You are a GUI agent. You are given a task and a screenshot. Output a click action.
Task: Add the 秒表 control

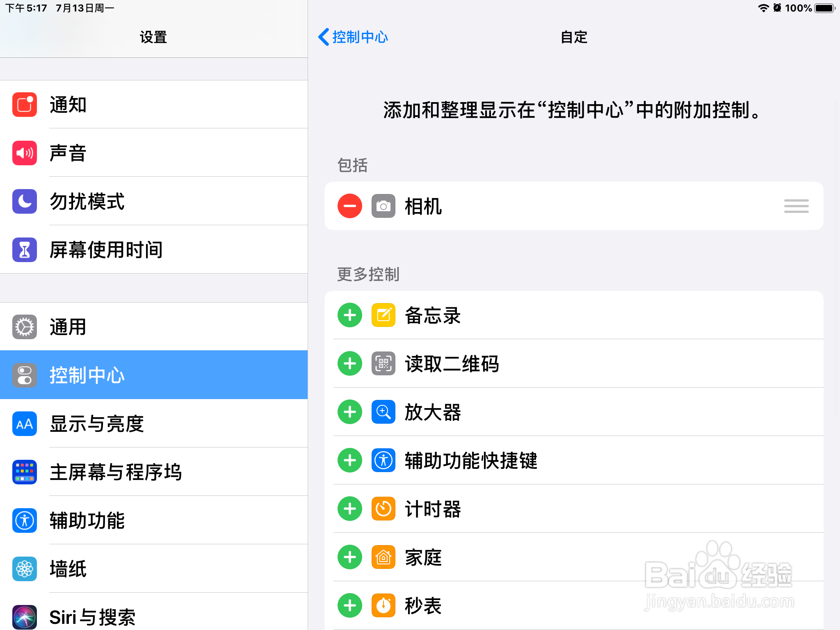pos(349,605)
